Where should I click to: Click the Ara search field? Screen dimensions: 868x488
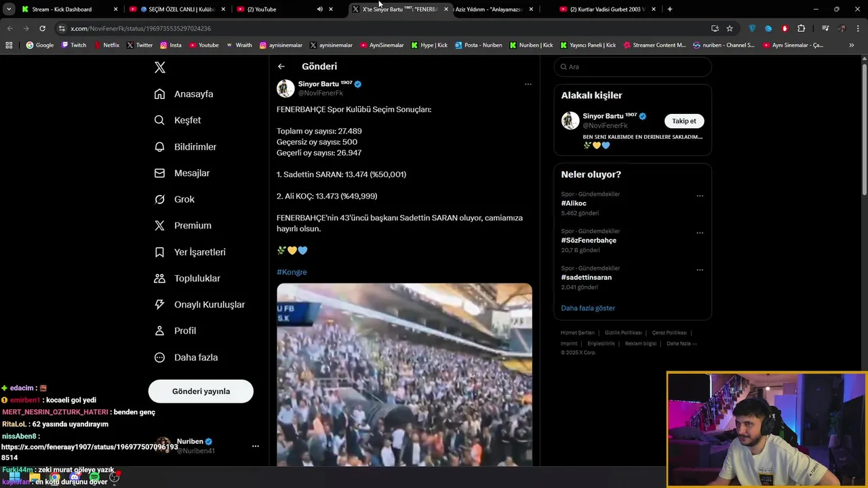(x=633, y=67)
